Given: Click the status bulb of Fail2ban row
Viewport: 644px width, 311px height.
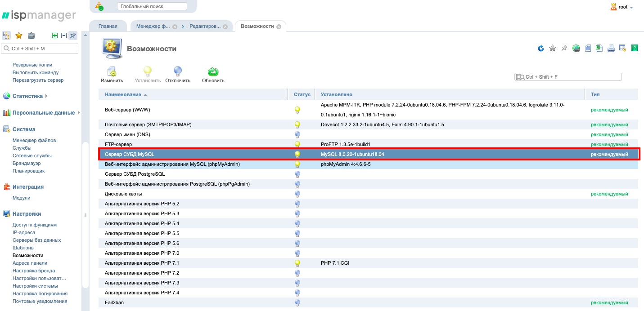Looking at the screenshot, I should [297, 302].
